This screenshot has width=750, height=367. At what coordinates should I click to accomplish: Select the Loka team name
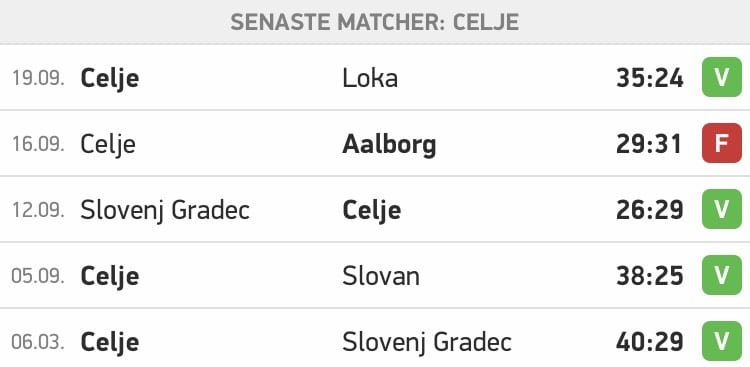click(x=370, y=78)
